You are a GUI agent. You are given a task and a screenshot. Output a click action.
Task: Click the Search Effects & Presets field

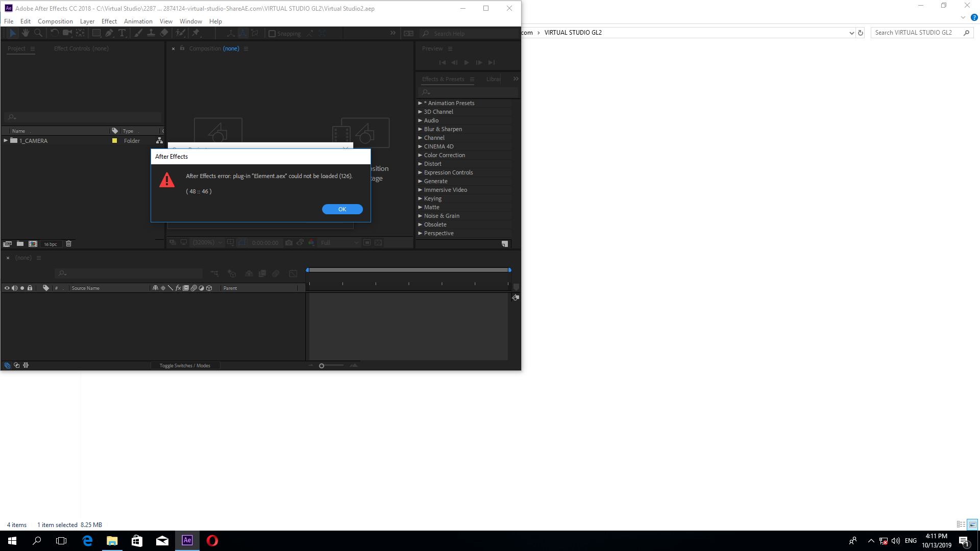pyautogui.click(x=468, y=91)
